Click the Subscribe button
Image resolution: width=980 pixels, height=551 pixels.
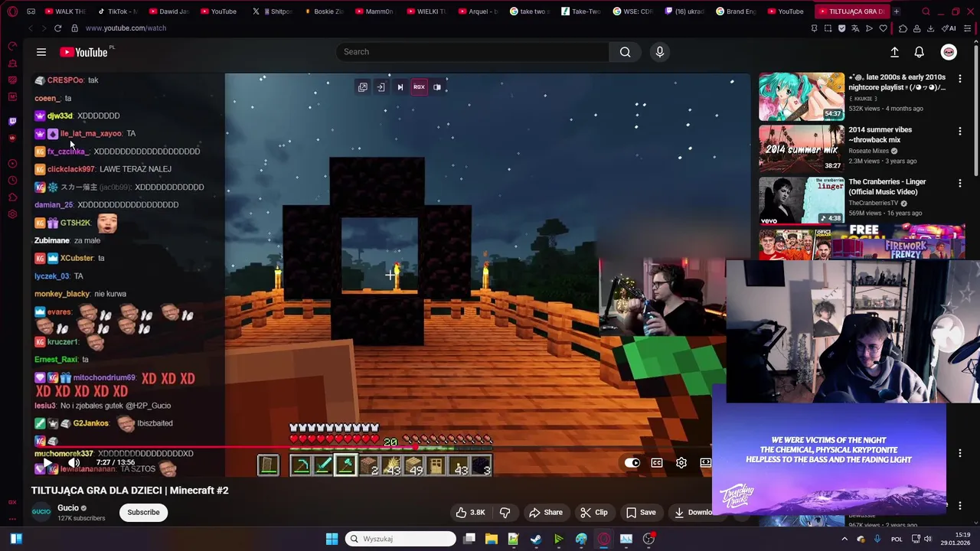[143, 513]
